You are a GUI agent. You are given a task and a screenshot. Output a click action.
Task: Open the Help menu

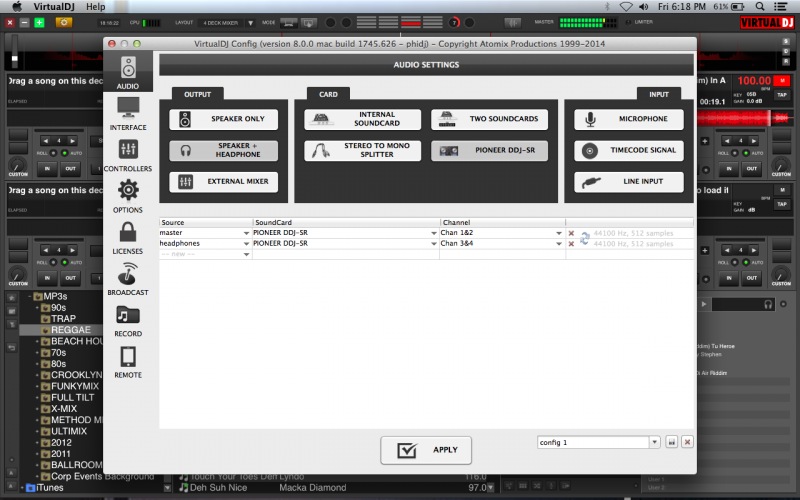coord(95,7)
